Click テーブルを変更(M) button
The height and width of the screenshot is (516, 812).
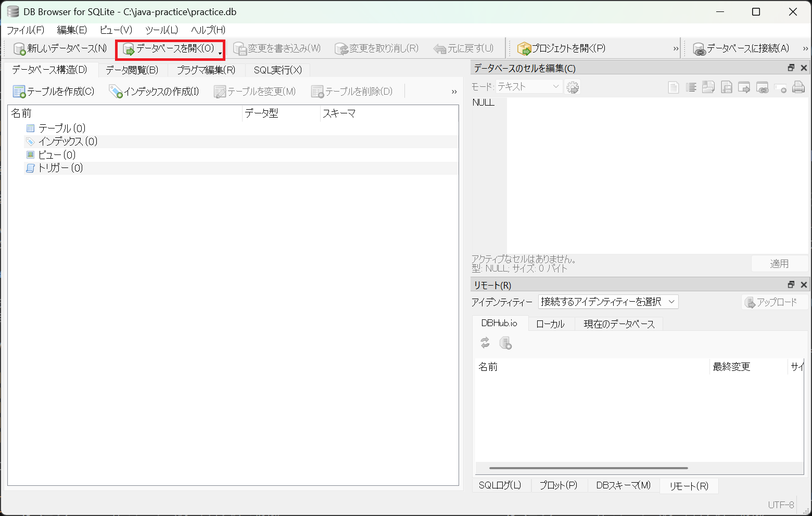click(255, 92)
